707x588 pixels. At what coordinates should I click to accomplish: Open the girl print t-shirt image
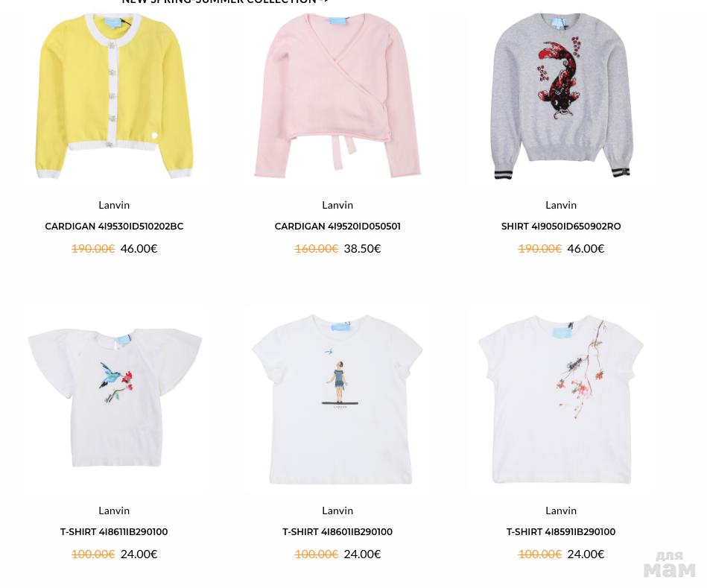[337, 399]
